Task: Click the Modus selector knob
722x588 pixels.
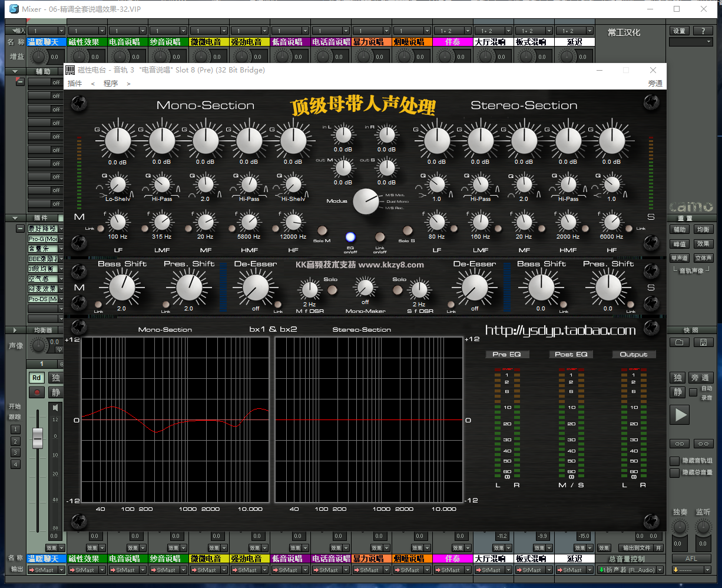Action: pyautogui.click(x=366, y=201)
